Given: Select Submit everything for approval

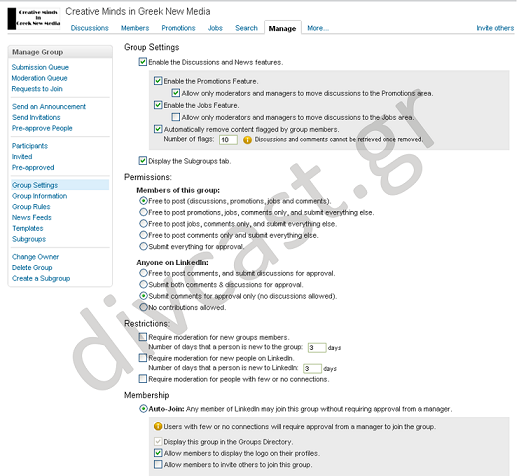Looking at the screenshot, I should (143, 246).
